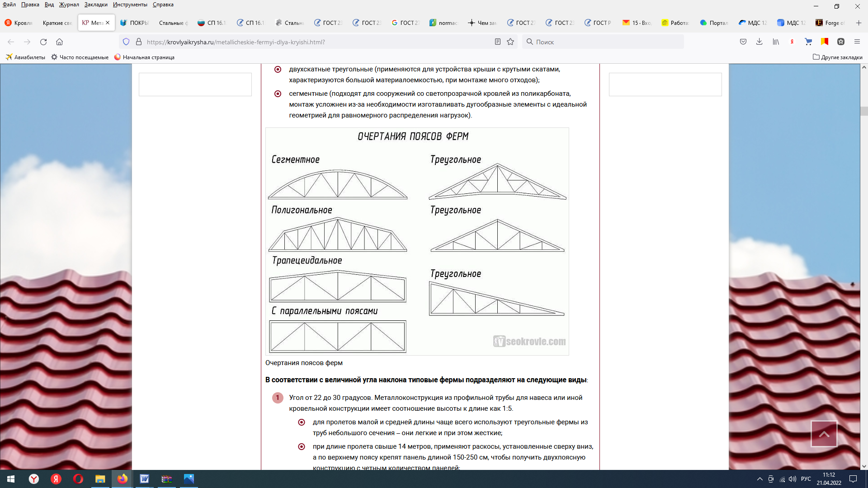Open Yandex Browser from the taskbar
Viewport: 868px width, 488px height.
tap(33, 479)
